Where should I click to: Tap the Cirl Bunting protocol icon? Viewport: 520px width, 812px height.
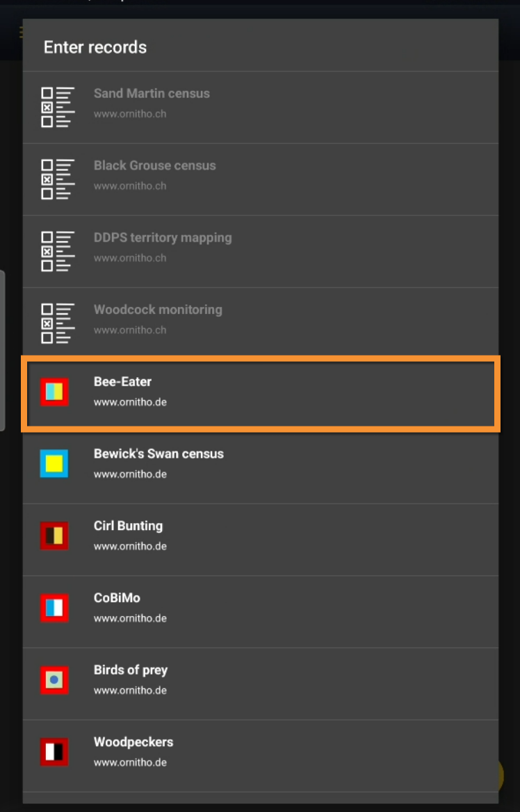(x=54, y=536)
